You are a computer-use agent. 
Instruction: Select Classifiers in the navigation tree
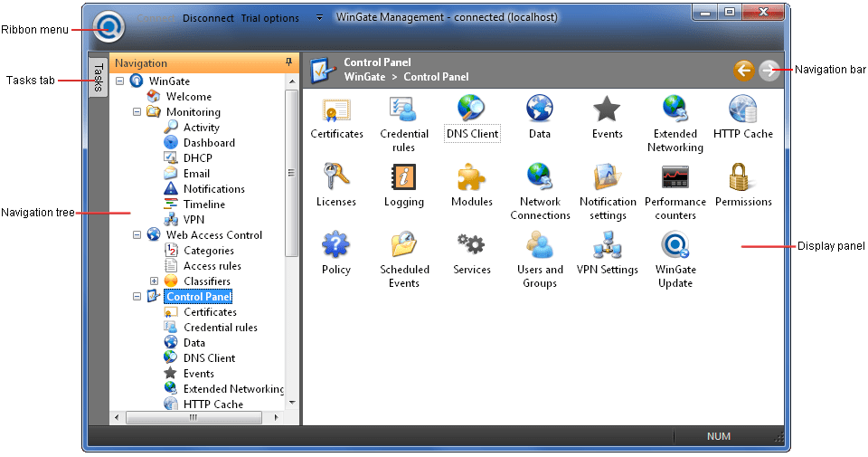pos(207,281)
